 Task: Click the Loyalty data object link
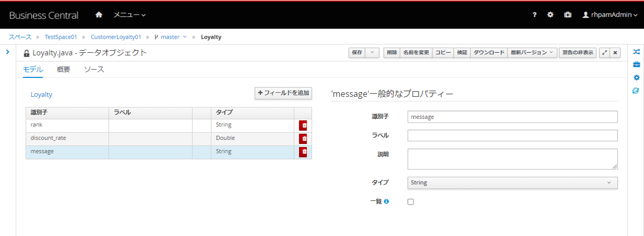click(x=41, y=95)
